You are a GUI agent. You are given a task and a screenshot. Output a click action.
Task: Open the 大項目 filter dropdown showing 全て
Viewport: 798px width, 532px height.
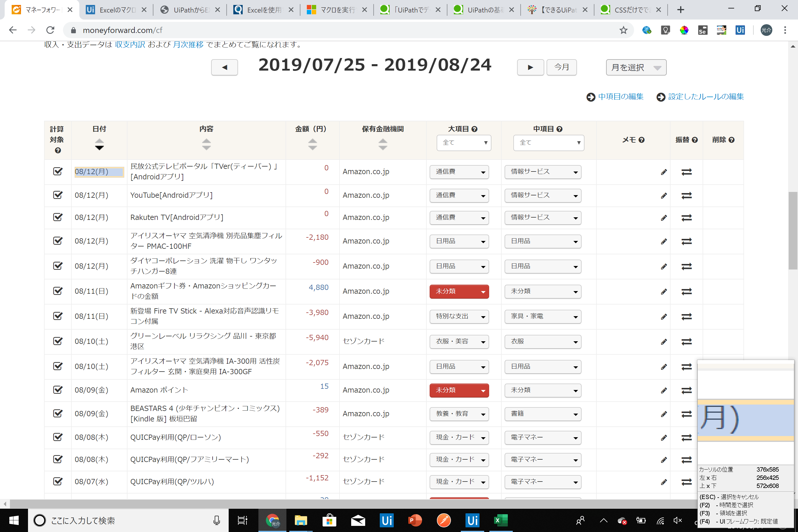tap(464, 143)
